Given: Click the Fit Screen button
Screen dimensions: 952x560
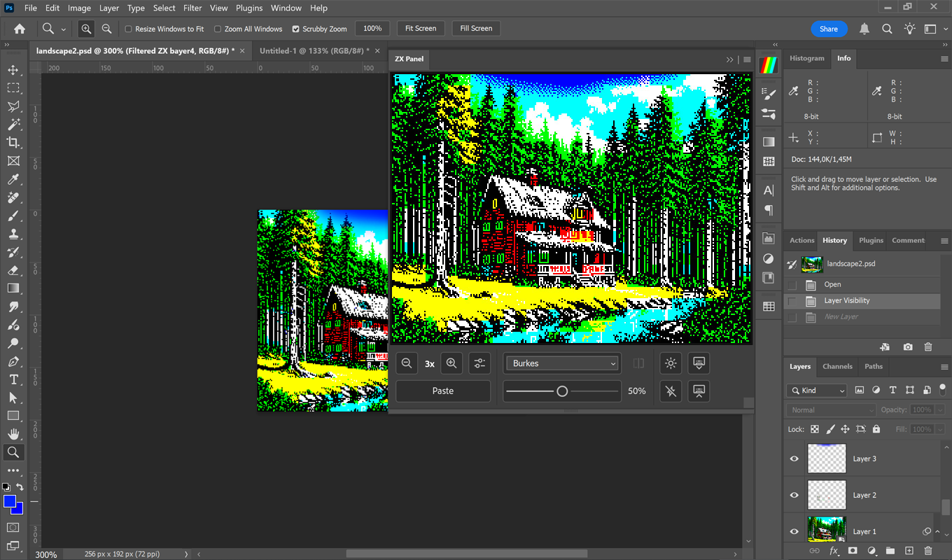Looking at the screenshot, I should [x=420, y=28].
